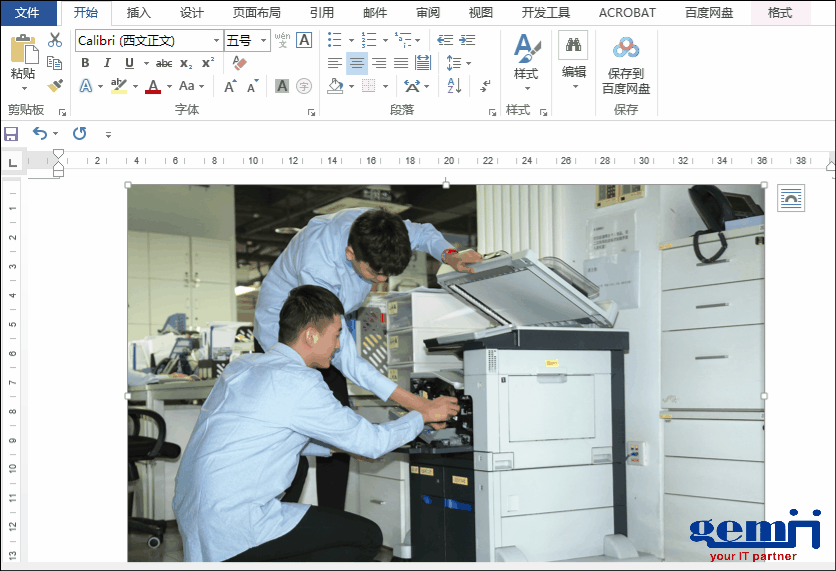Open the layout options icon beside image
This screenshot has height=571, width=836.
click(x=790, y=198)
